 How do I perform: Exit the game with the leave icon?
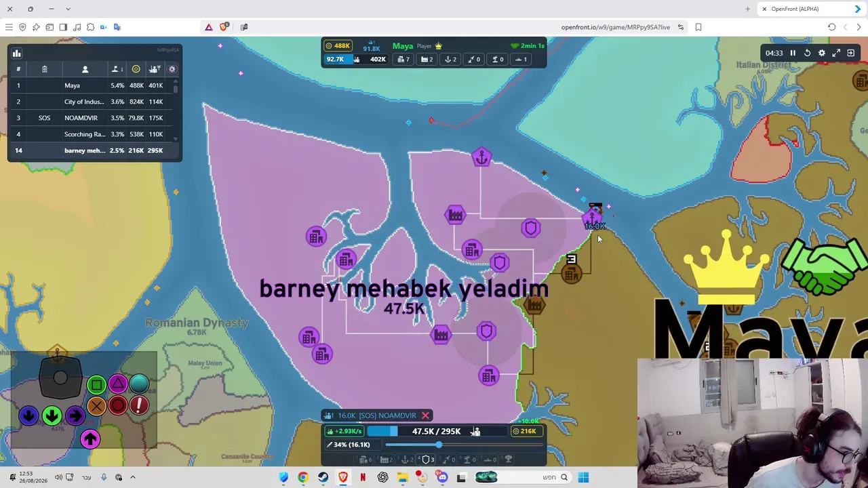[x=851, y=53]
